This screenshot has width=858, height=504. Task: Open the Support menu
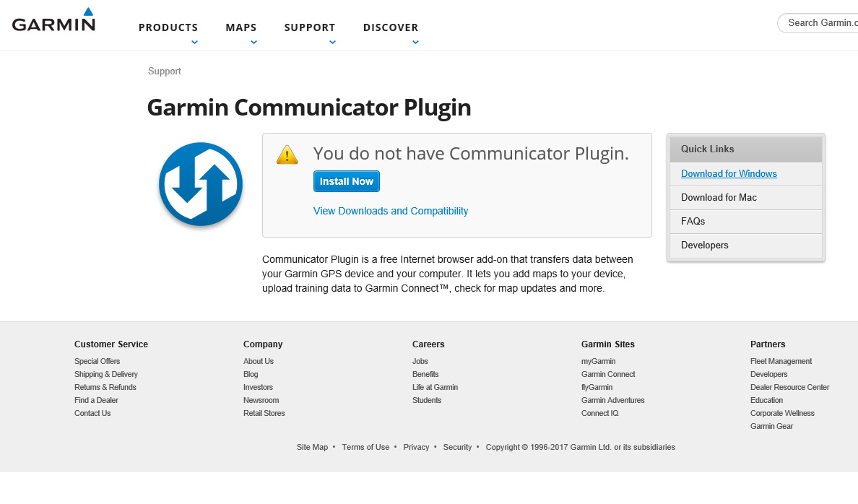[x=310, y=27]
